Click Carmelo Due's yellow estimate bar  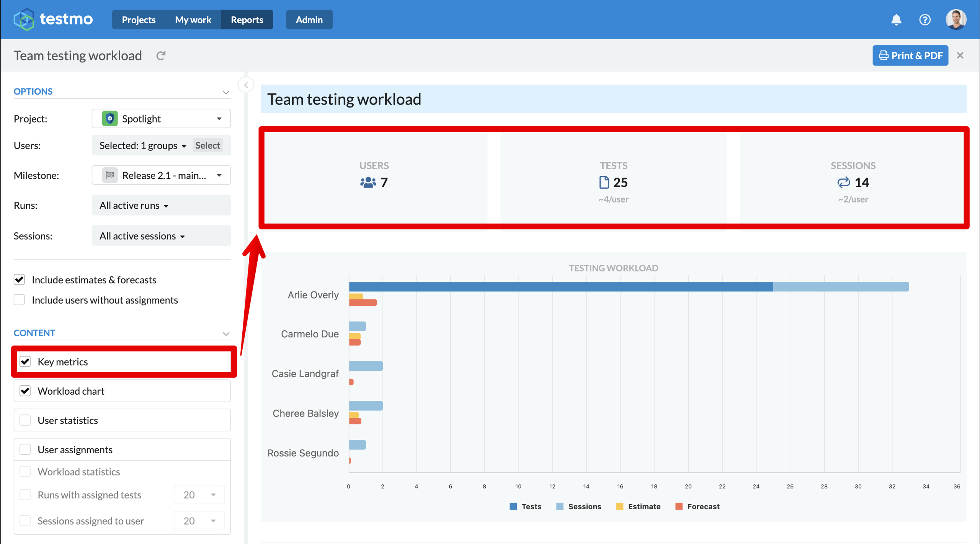[354, 337]
